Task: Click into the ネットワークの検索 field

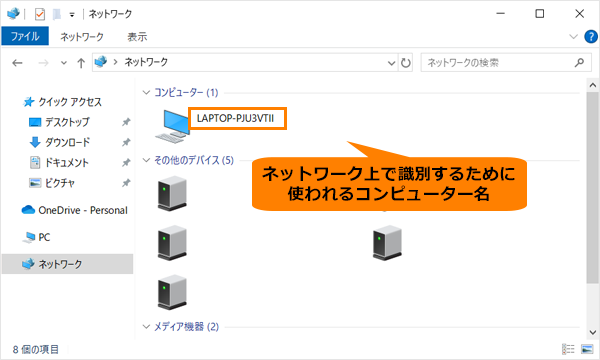Action: [x=497, y=62]
